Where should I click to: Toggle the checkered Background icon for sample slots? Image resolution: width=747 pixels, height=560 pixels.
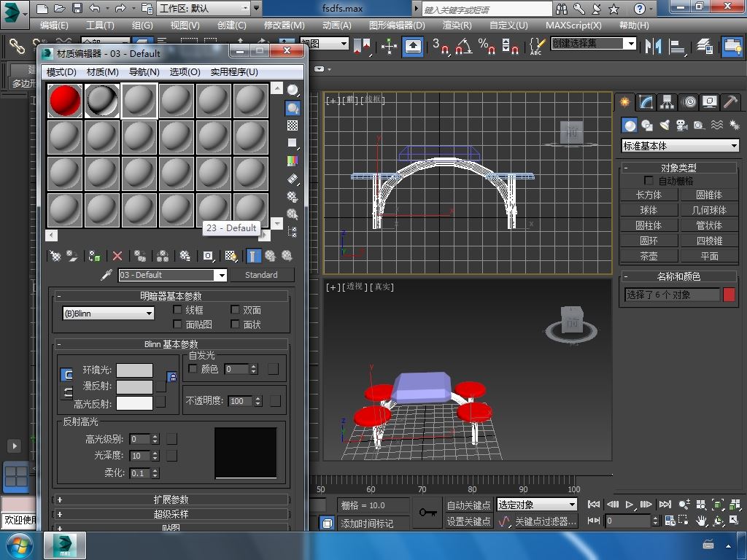tap(293, 126)
